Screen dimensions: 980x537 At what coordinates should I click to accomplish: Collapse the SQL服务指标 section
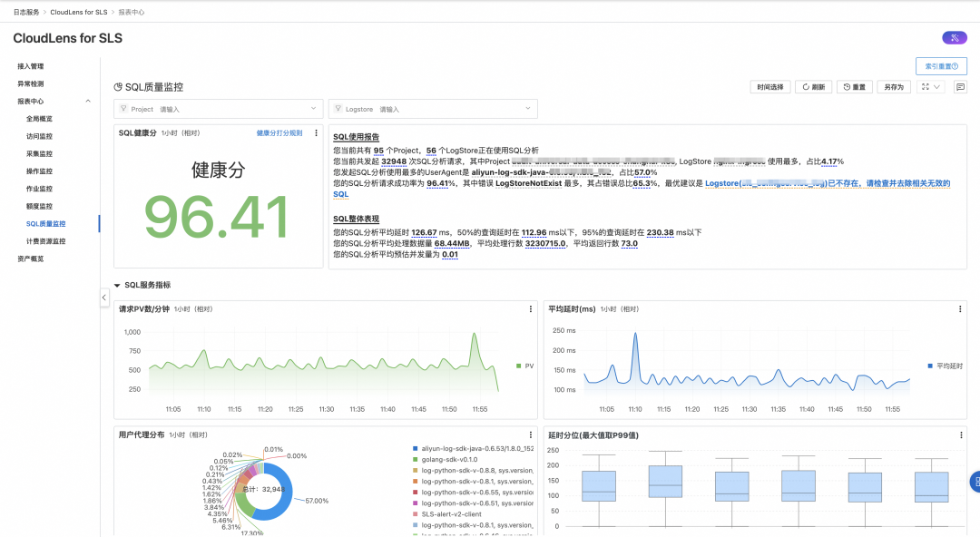pos(117,285)
